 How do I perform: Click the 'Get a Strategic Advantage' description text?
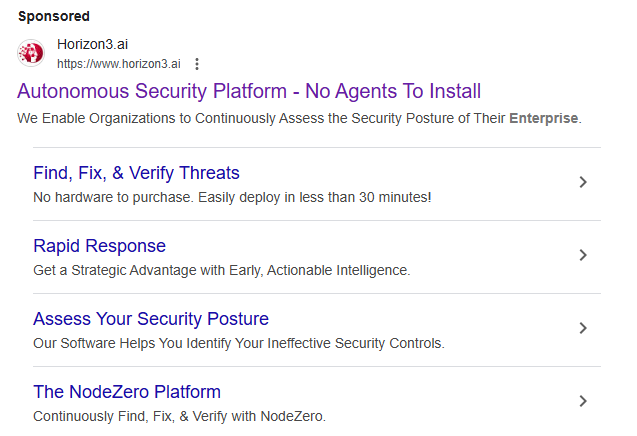[221, 270]
